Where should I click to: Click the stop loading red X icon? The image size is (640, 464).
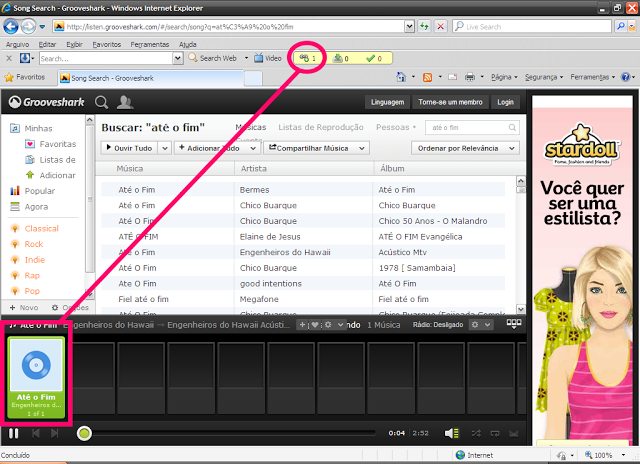pos(440,27)
